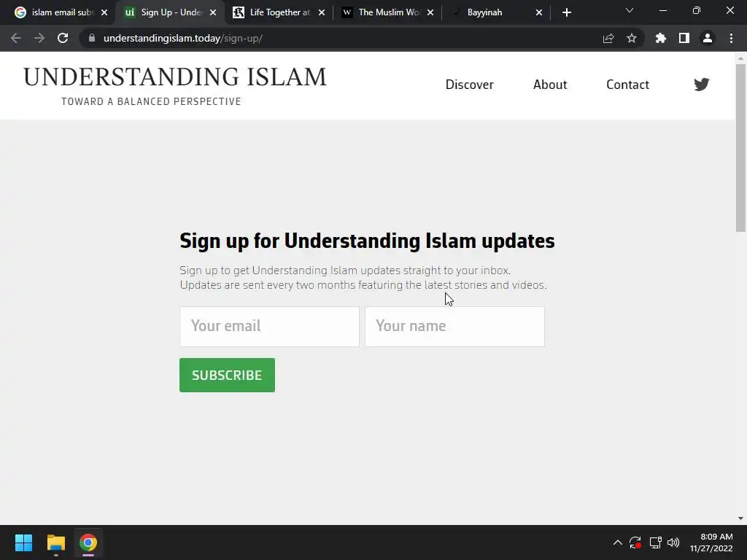Close the 'Sign Up - Under' tab

click(213, 12)
